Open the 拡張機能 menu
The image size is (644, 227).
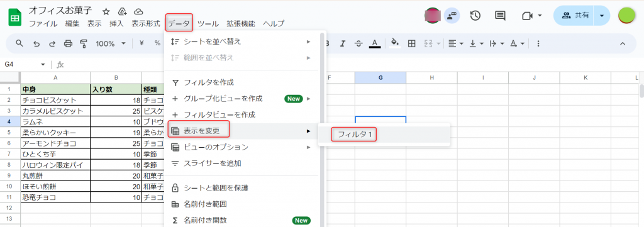pos(241,23)
